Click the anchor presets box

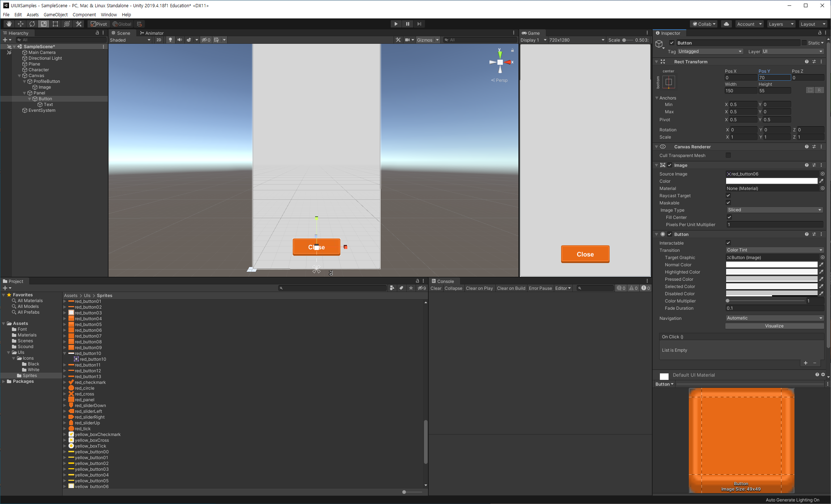pyautogui.click(x=669, y=82)
